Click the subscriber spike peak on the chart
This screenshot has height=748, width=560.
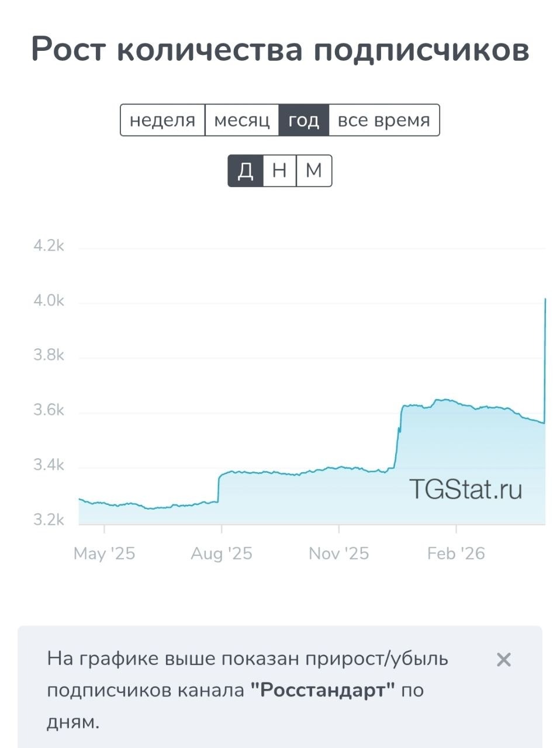coord(545,300)
